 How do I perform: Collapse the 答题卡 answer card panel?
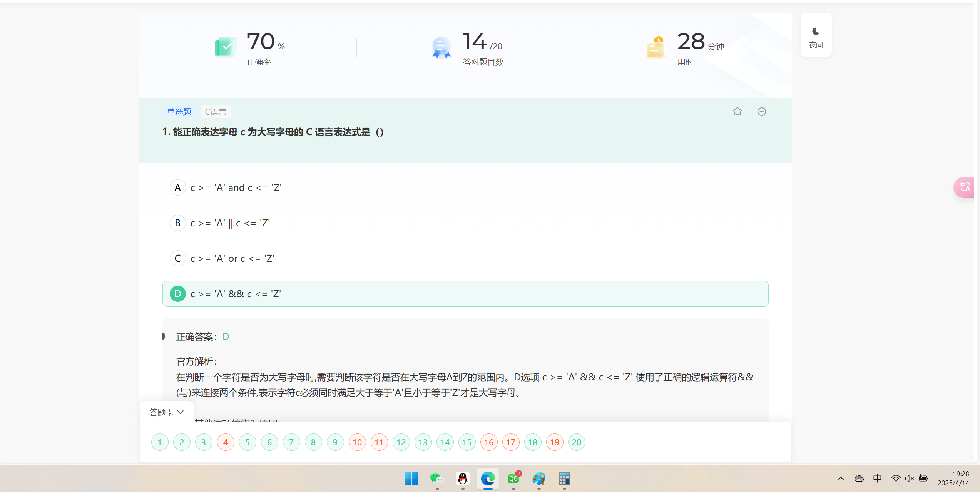[167, 412]
